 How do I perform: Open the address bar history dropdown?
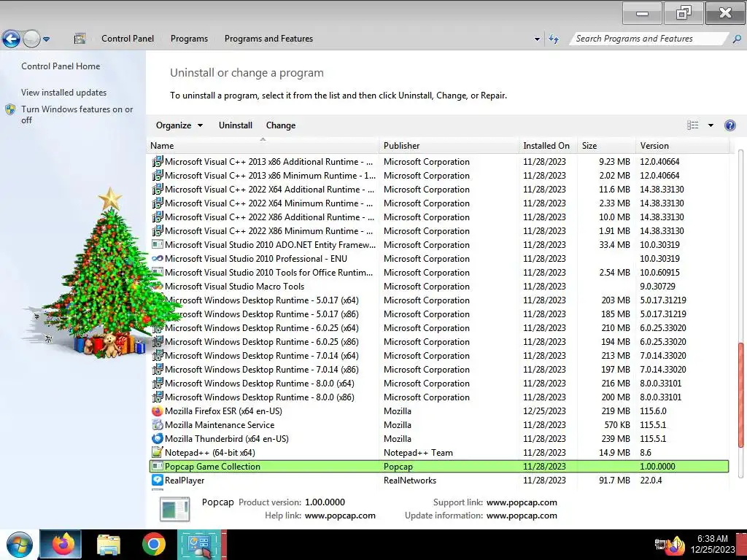(x=537, y=39)
